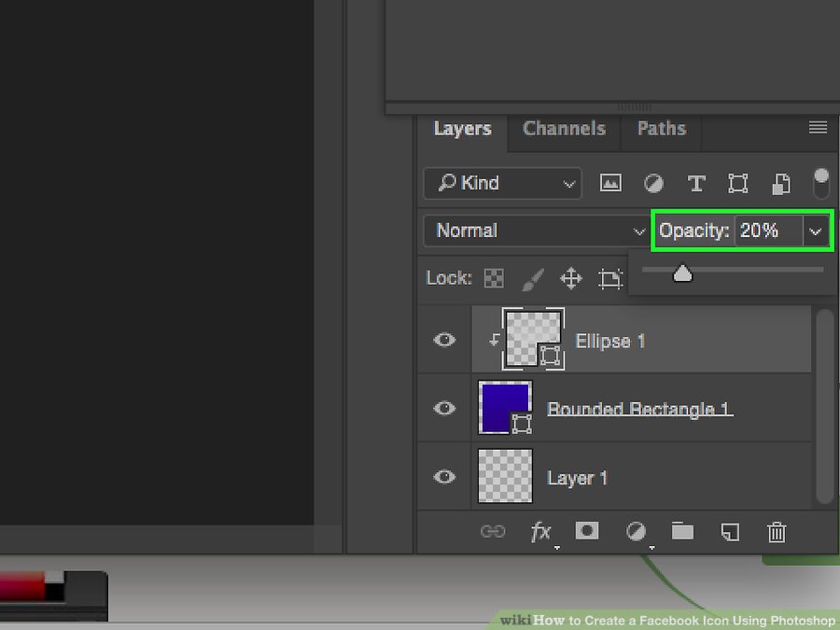Click the pixel layer filter icon
The height and width of the screenshot is (630, 840).
pyautogui.click(x=610, y=183)
